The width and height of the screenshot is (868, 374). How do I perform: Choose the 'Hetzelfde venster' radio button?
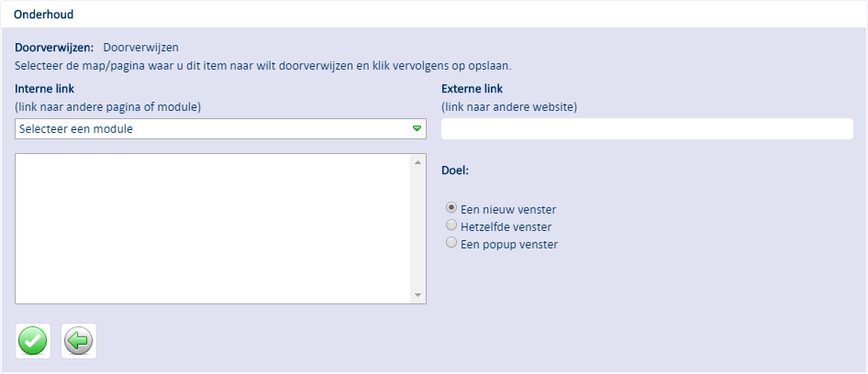[451, 225]
